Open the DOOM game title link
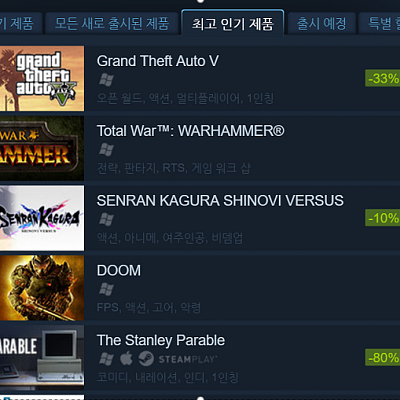The width and height of the screenshot is (400, 400). tap(119, 270)
